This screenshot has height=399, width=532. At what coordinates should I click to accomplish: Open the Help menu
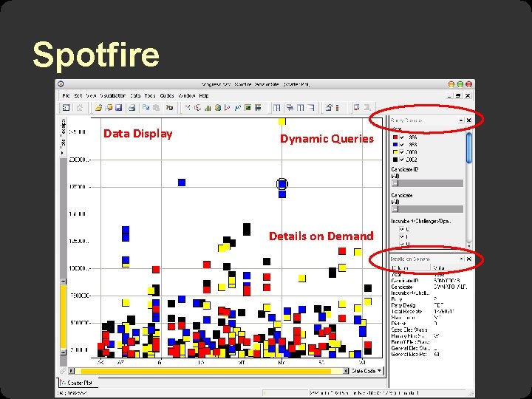click(204, 95)
